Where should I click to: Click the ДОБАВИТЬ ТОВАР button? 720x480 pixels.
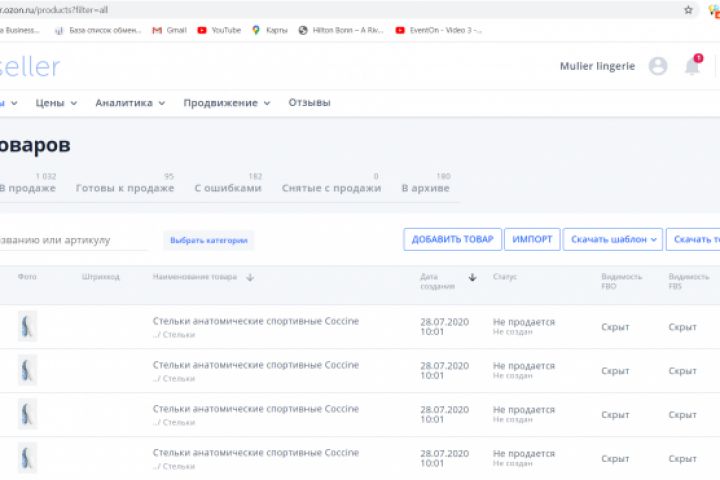tap(452, 239)
